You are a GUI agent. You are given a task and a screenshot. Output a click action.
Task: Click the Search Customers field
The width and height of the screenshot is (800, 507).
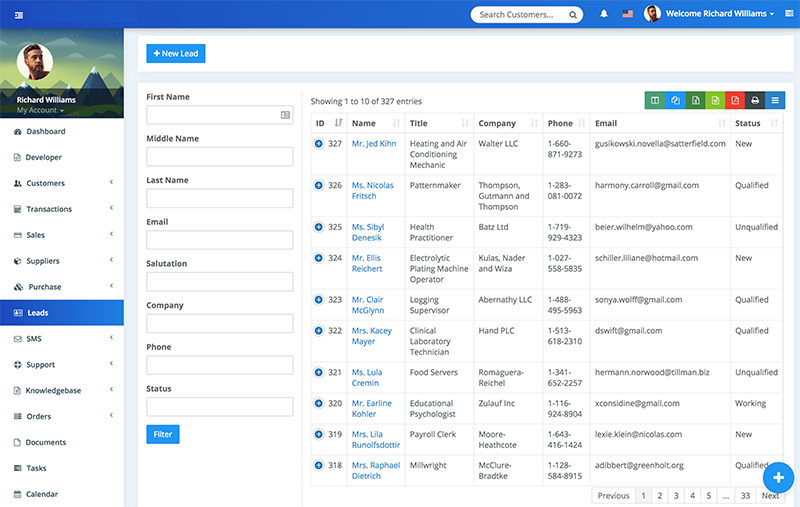pyautogui.click(x=520, y=14)
